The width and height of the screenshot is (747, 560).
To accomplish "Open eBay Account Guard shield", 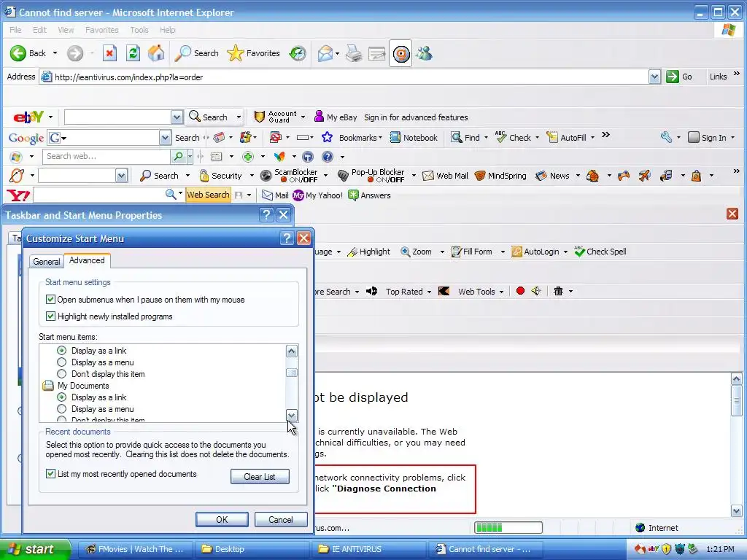I will [259, 117].
